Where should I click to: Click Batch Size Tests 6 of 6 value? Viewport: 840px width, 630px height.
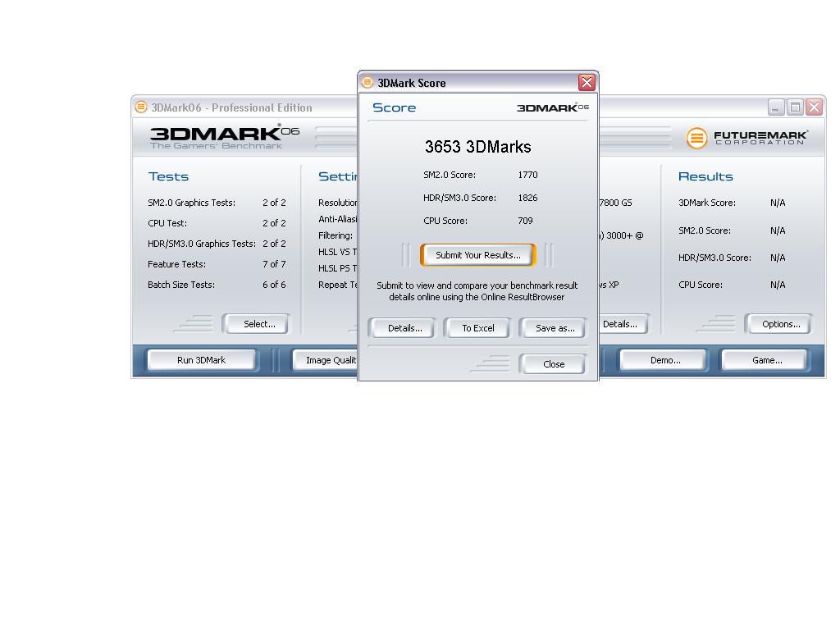274,285
